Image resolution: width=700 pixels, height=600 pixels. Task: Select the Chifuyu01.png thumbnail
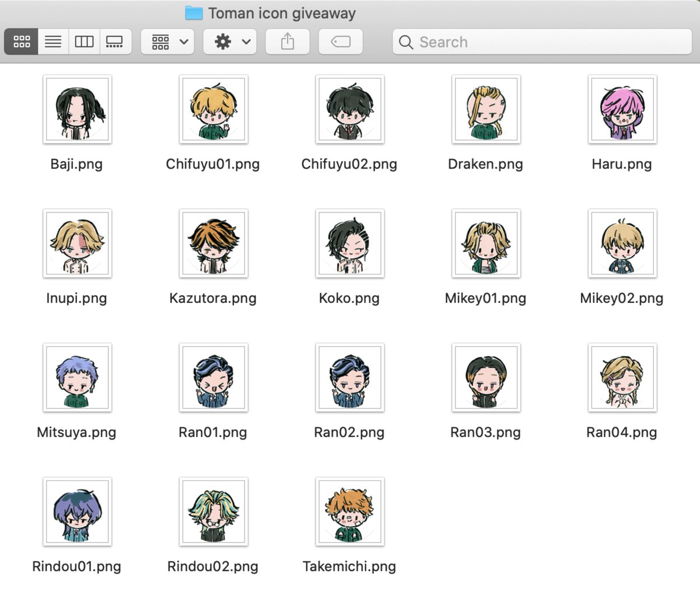(x=213, y=109)
